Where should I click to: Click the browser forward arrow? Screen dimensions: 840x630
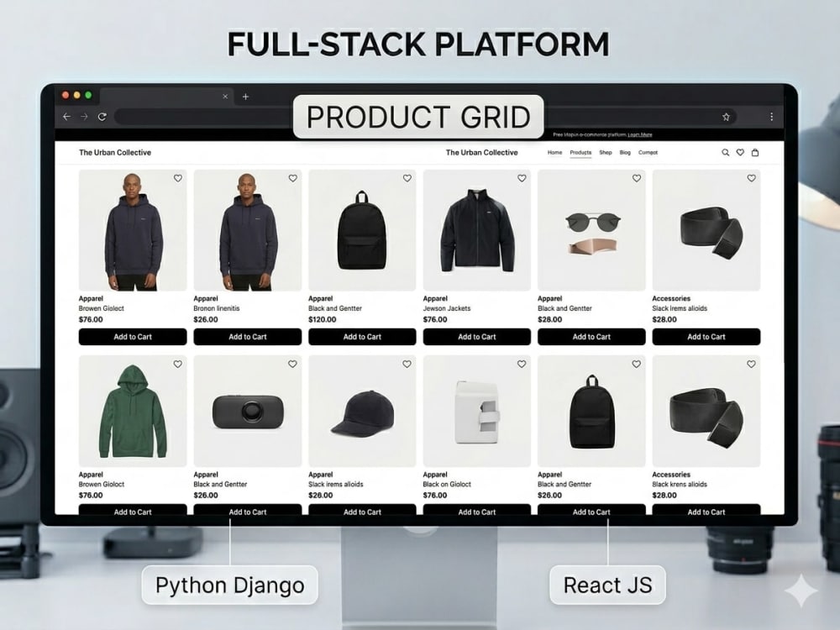pyautogui.click(x=84, y=117)
